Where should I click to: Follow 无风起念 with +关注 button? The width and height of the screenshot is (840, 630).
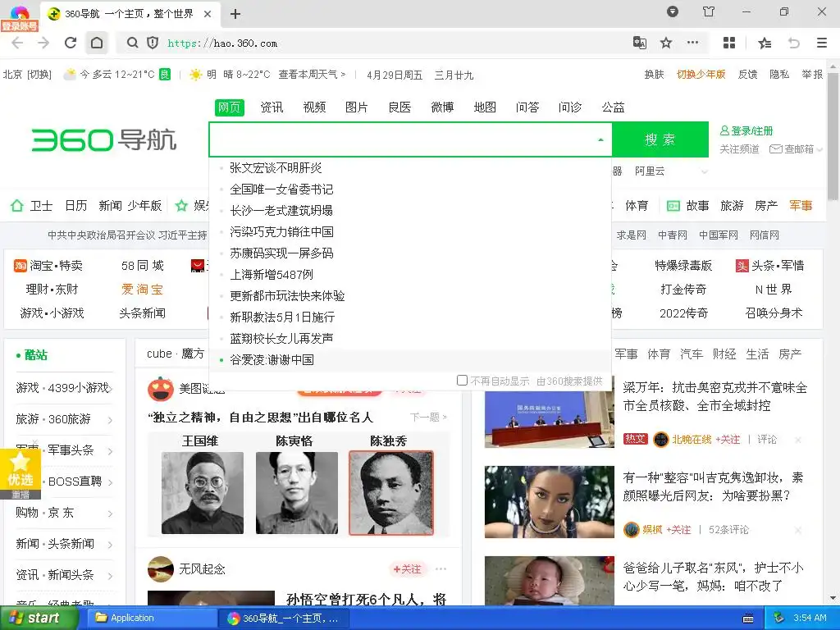(x=407, y=569)
